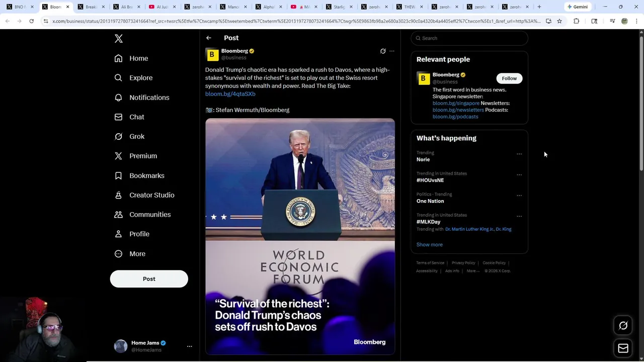
Task: Expand the Home Jams account menu
Action: pyautogui.click(x=189, y=346)
